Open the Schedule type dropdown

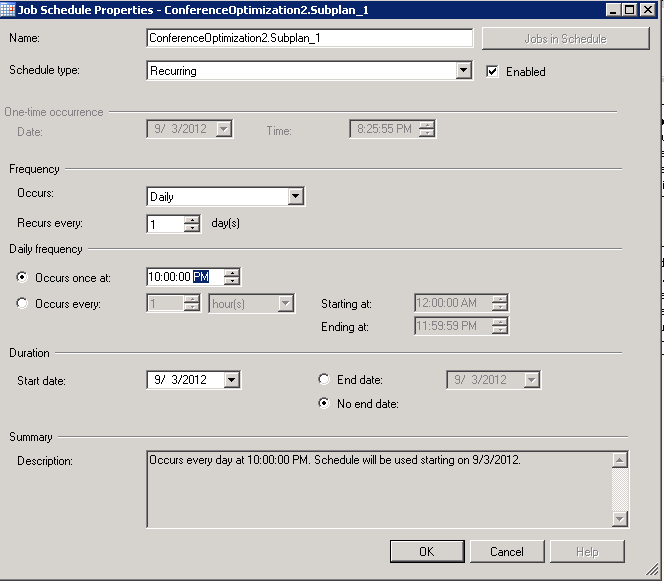[463, 71]
